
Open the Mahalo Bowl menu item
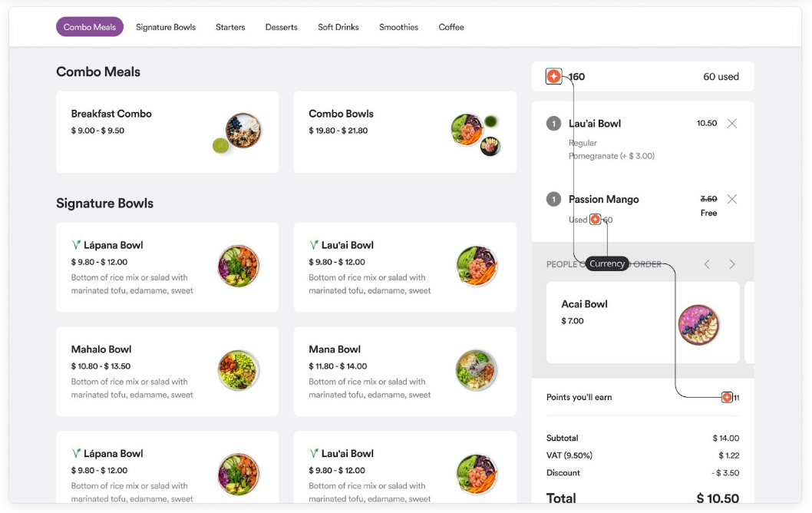pos(167,371)
